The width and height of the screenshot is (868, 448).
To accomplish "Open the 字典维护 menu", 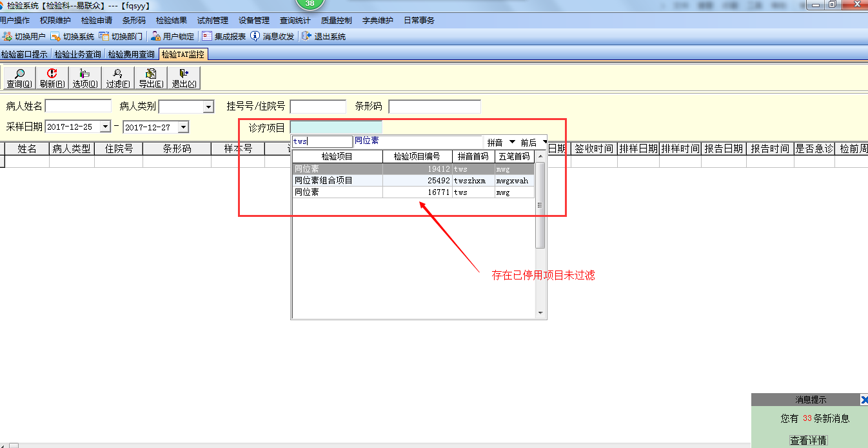I will point(378,21).
